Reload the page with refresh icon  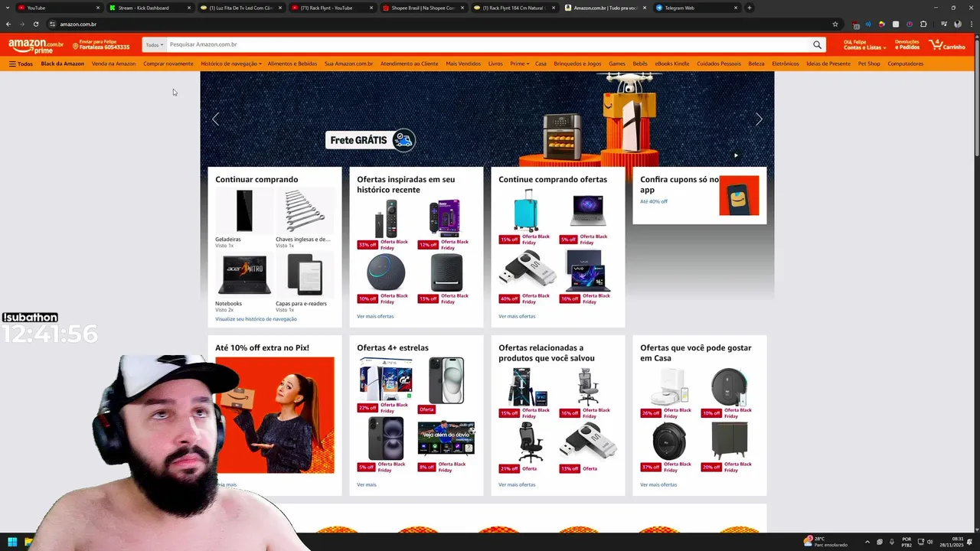click(35, 24)
